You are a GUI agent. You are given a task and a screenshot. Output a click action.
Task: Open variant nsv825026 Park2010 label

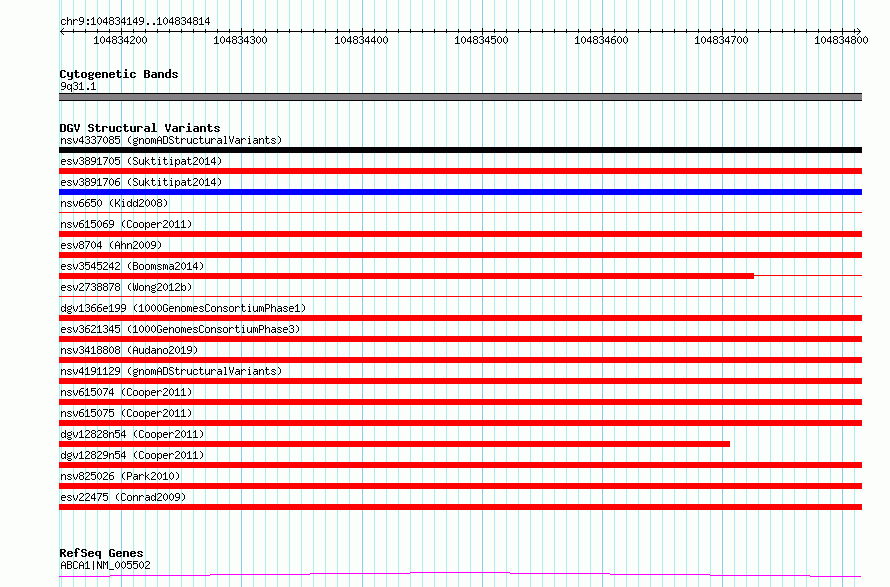coord(120,476)
